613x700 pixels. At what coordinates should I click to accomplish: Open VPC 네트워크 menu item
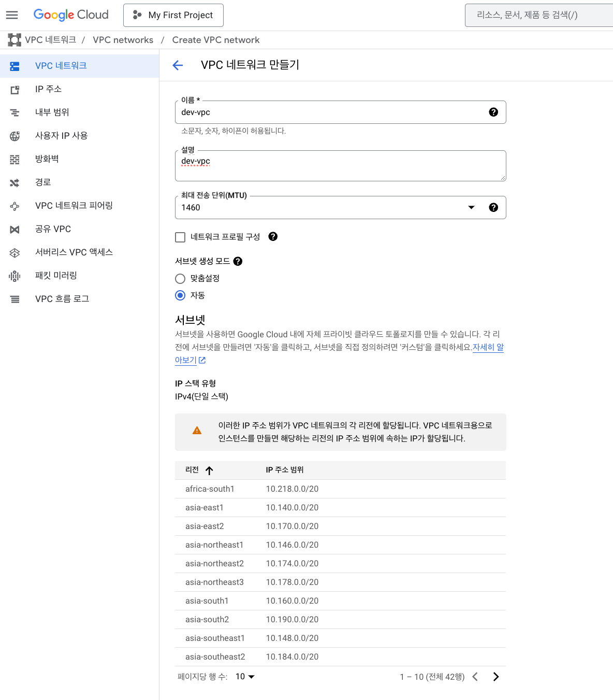(79, 66)
